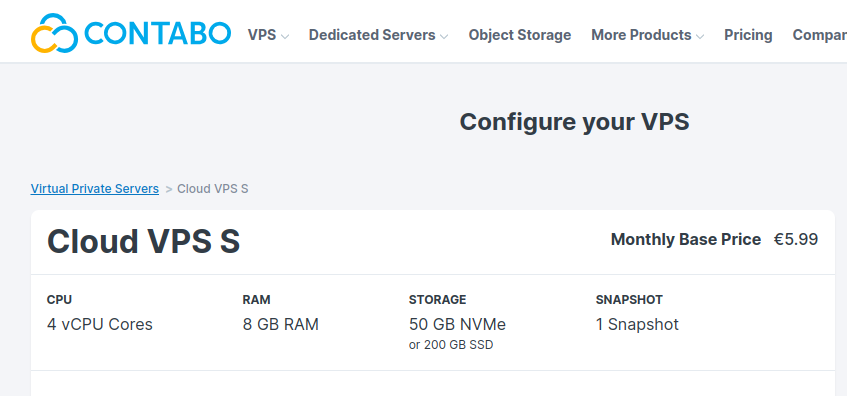847x396 pixels.
Task: Click the 4 vCPU Cores spec
Action: (100, 325)
